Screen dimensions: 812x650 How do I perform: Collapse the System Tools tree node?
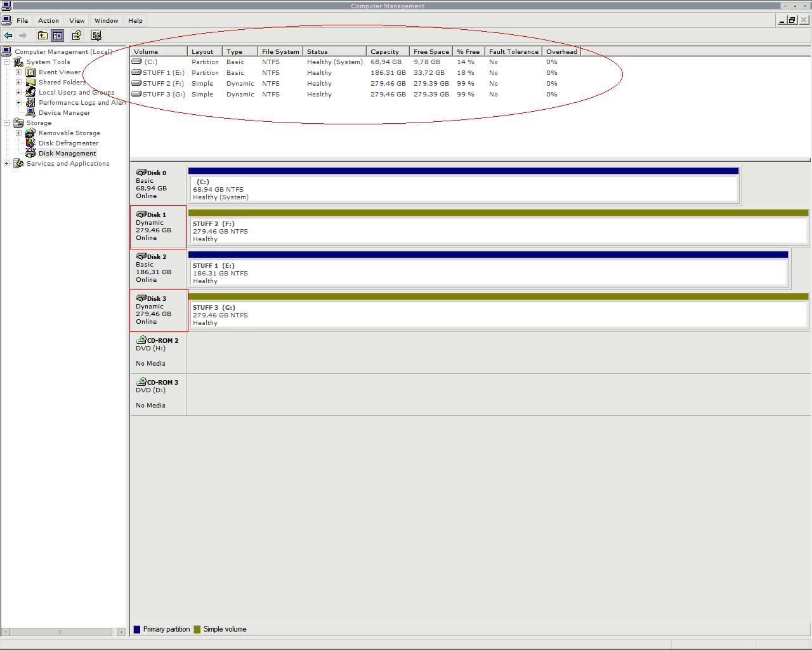click(x=6, y=62)
